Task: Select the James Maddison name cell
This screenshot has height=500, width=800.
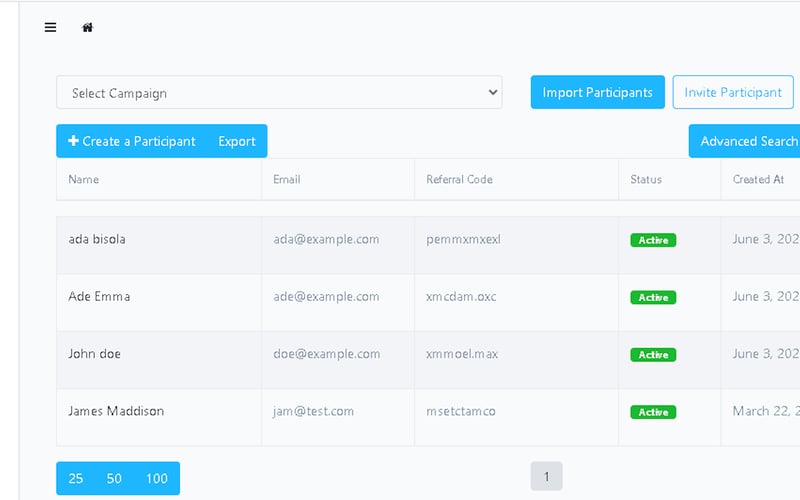Action: [x=159, y=417]
